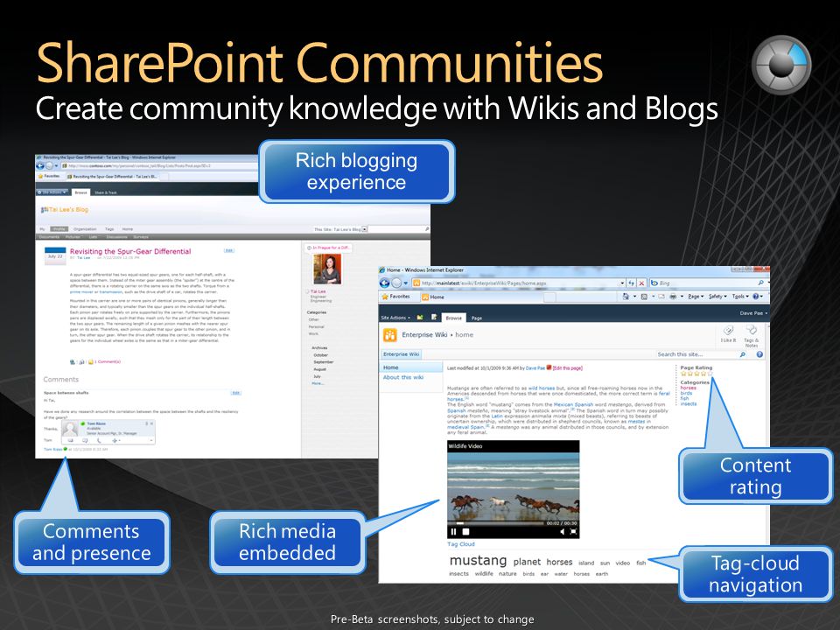Click Revisiting the Spur-Gear Differential title
This screenshot has width=840, height=630.
pyautogui.click(x=130, y=251)
